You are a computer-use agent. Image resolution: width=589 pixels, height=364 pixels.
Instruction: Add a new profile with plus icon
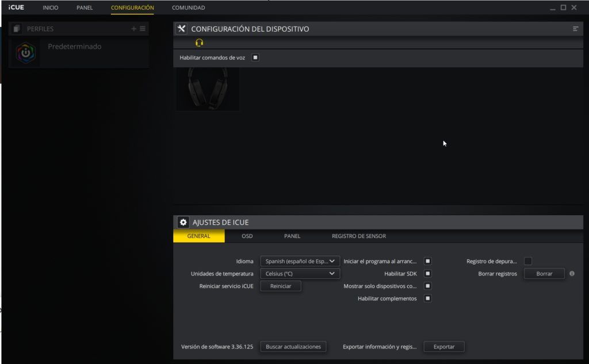click(x=133, y=29)
